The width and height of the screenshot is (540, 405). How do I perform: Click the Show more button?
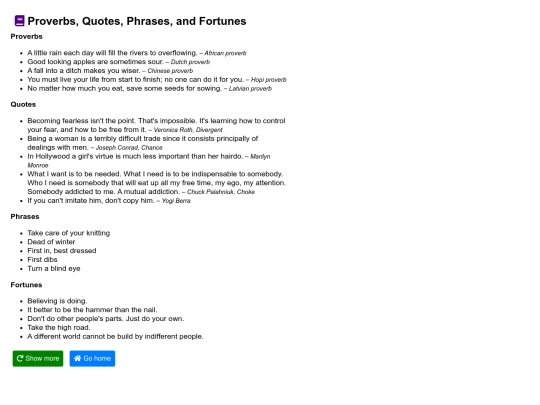point(38,359)
